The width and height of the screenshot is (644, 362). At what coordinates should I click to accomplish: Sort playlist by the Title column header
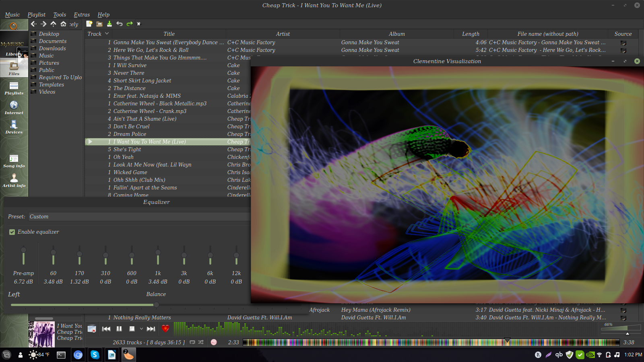tap(169, 34)
